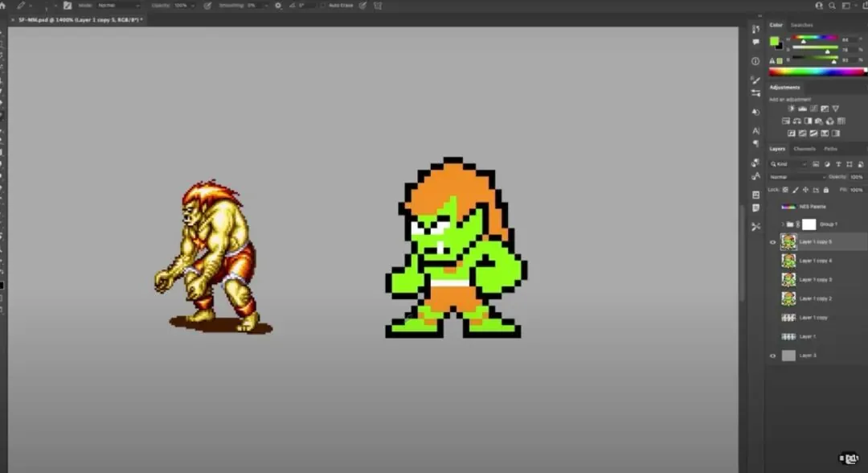Viewport: 868px width, 473px height.
Task: Click the green foreground color swatch
Action: [x=774, y=41]
